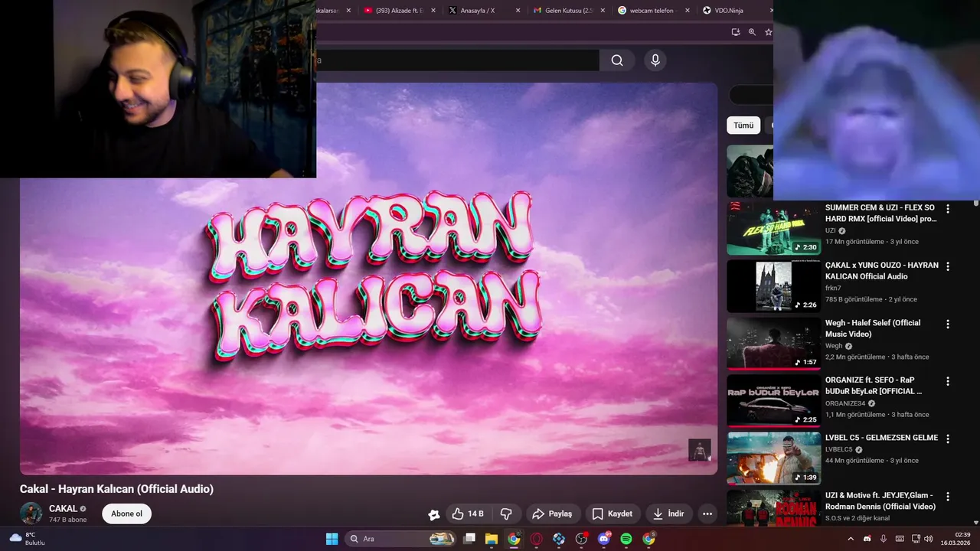Click the end-screen thumbnail in the player corner
The height and width of the screenshot is (551, 980).
[x=700, y=450]
